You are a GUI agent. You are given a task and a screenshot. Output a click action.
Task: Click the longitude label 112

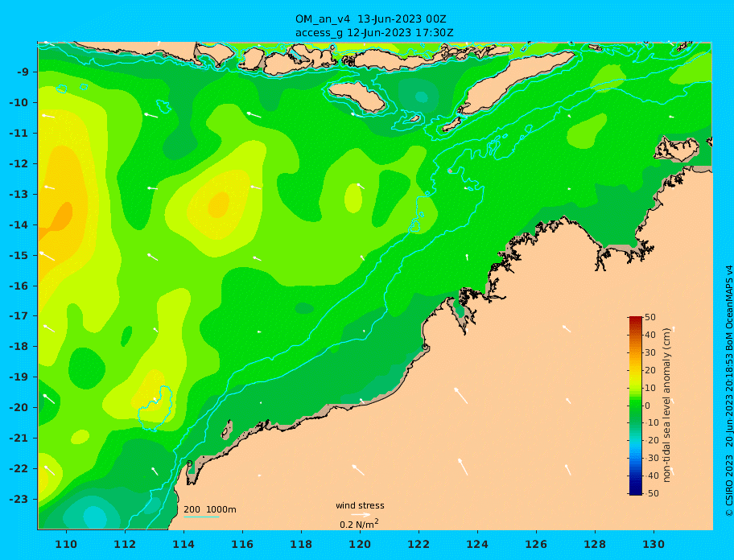125,545
